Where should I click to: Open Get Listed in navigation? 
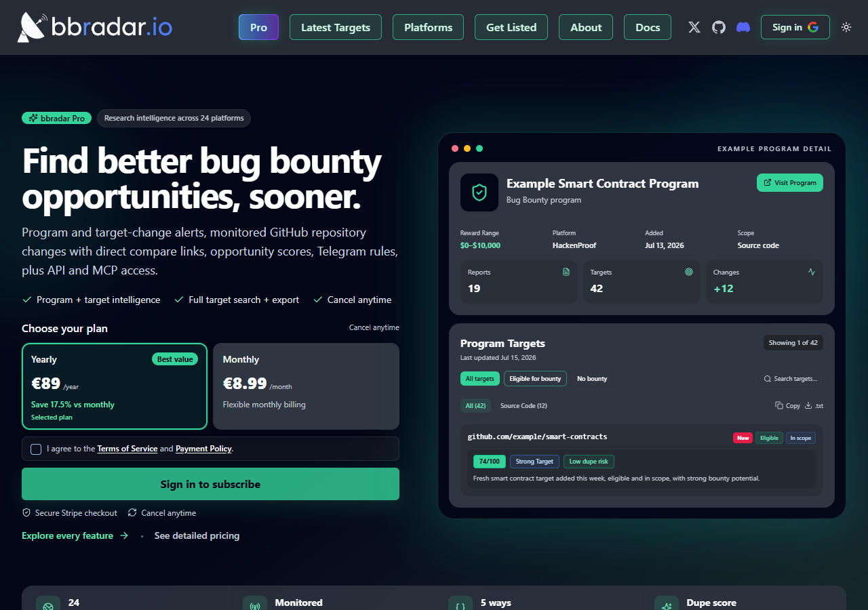[x=511, y=27]
